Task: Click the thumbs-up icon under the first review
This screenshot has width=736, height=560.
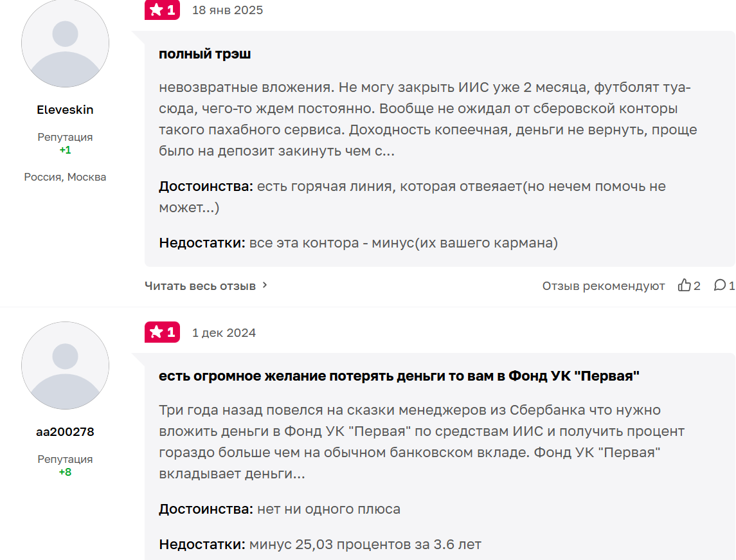Action: [684, 285]
